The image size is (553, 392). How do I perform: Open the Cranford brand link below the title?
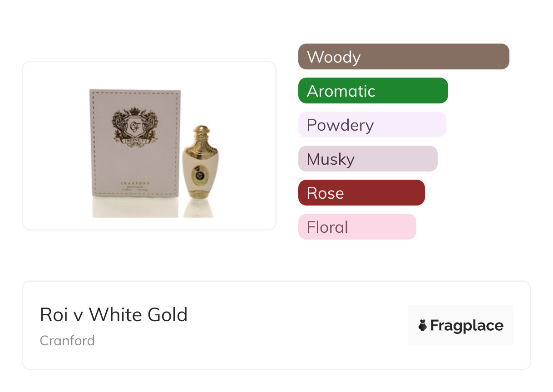click(x=67, y=341)
